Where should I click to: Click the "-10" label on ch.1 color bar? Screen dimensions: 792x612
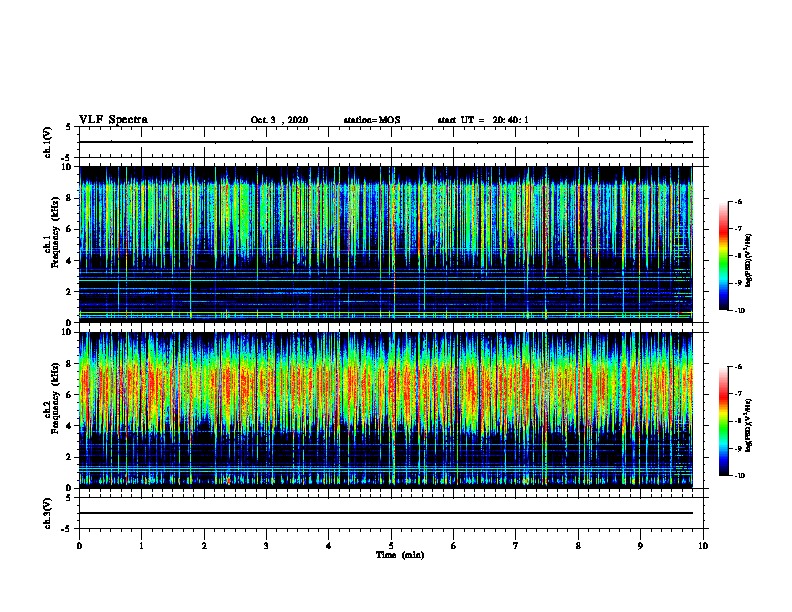click(740, 311)
